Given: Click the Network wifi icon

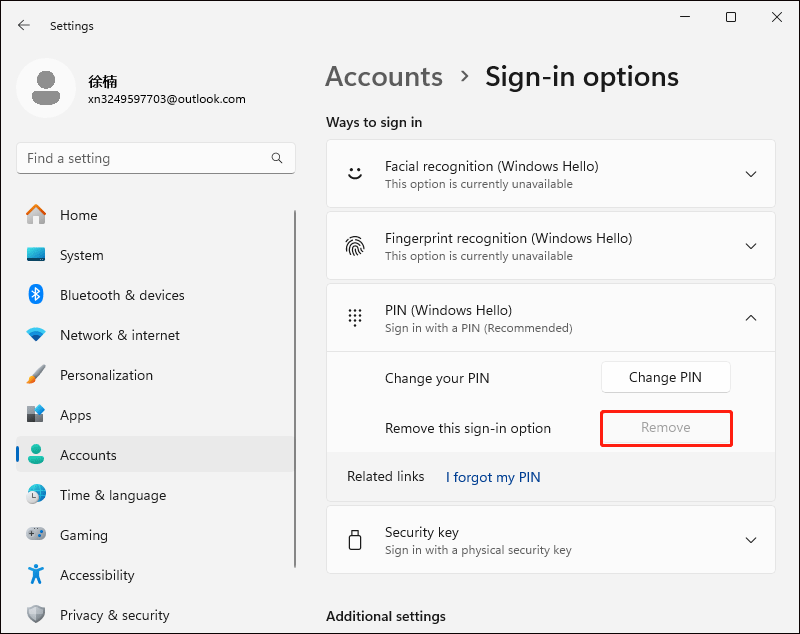Looking at the screenshot, I should point(36,335).
